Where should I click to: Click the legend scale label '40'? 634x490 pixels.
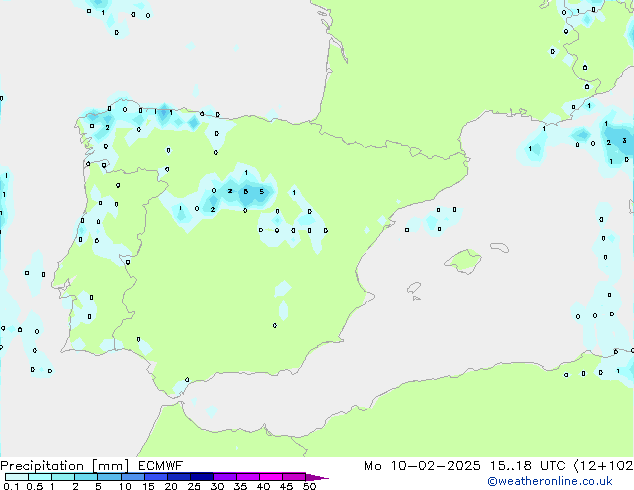point(263,486)
